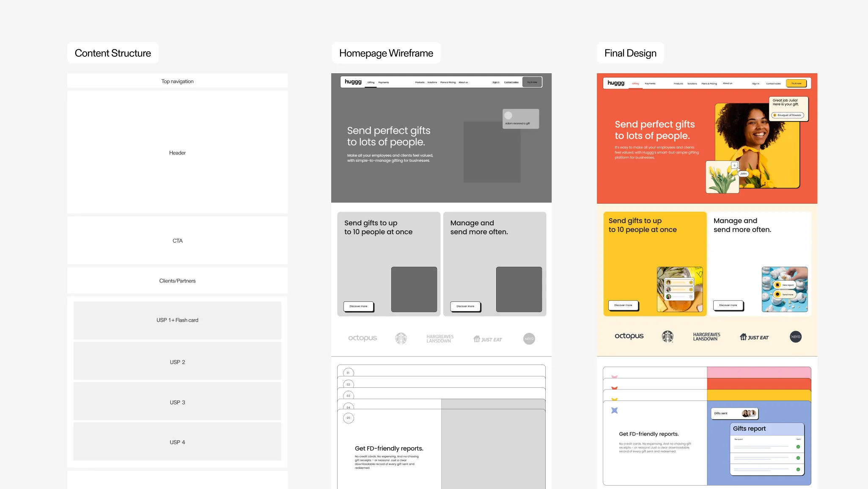Open Plans & Pricing in Final Design navigation
Image resolution: width=868 pixels, height=489 pixels.
click(x=709, y=84)
